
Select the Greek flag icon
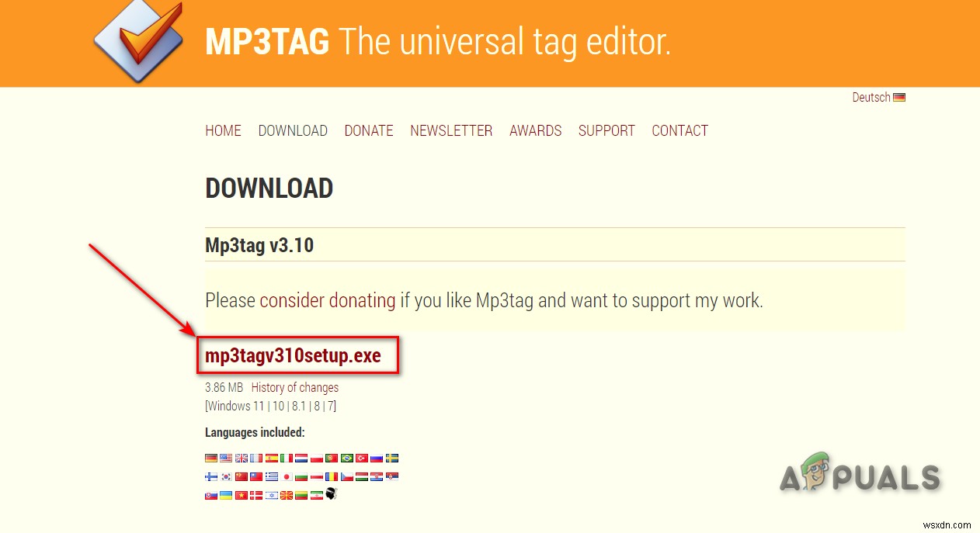(272, 476)
